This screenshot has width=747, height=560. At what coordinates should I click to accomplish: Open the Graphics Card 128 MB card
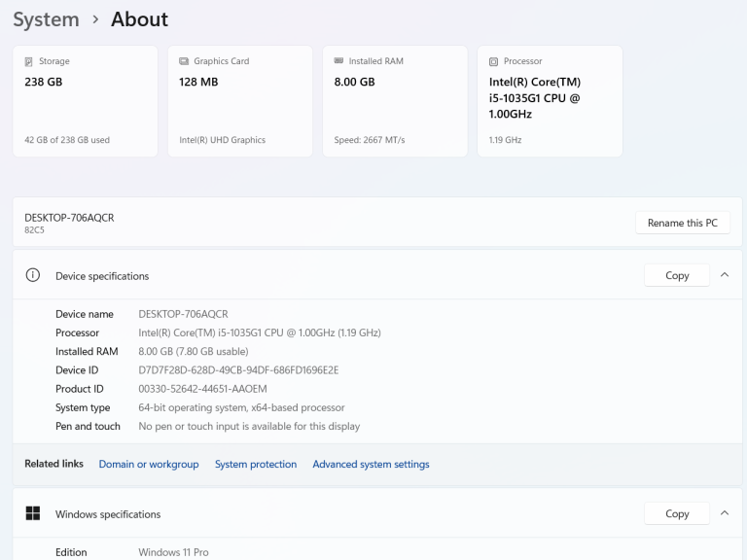point(240,101)
